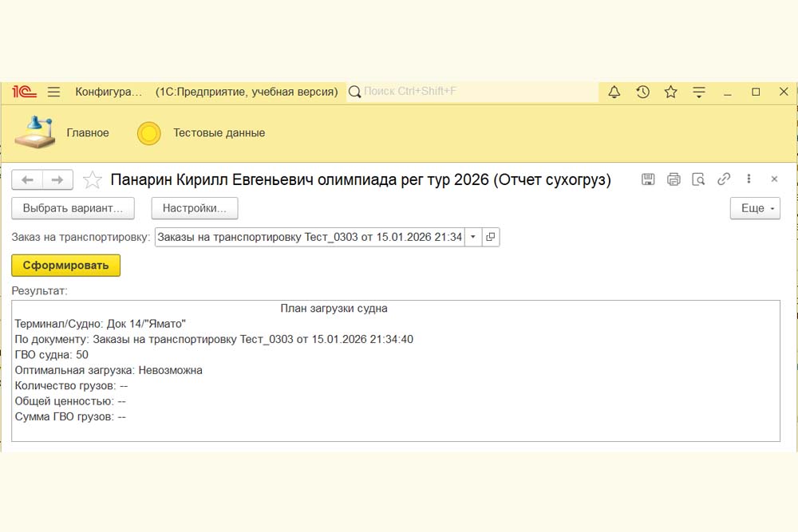Open the 1C main hamburger menu

coord(53,92)
